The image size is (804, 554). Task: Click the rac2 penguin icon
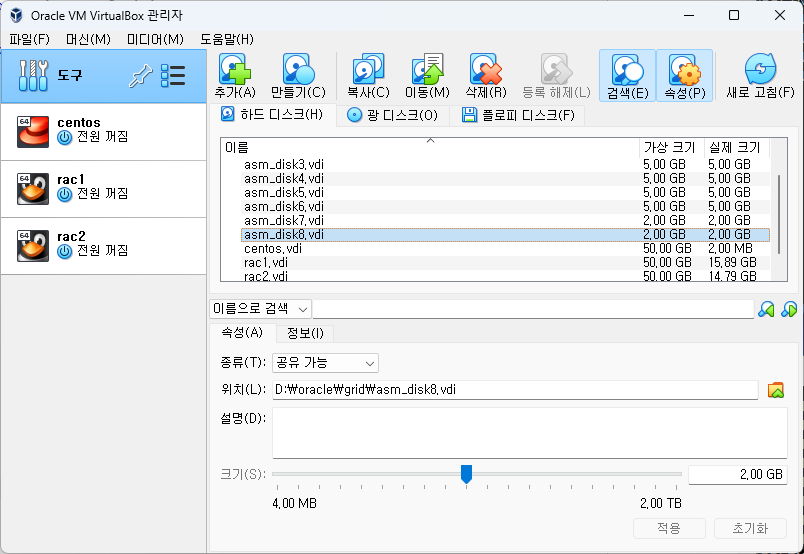(x=33, y=246)
